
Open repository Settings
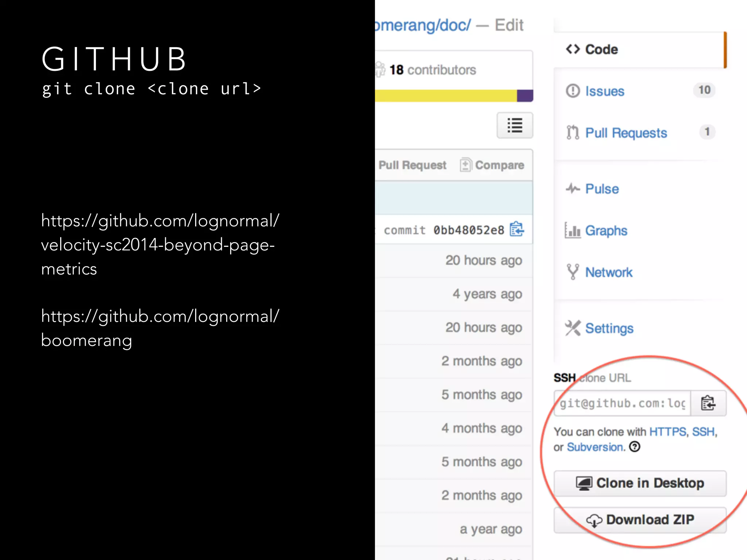click(x=609, y=328)
